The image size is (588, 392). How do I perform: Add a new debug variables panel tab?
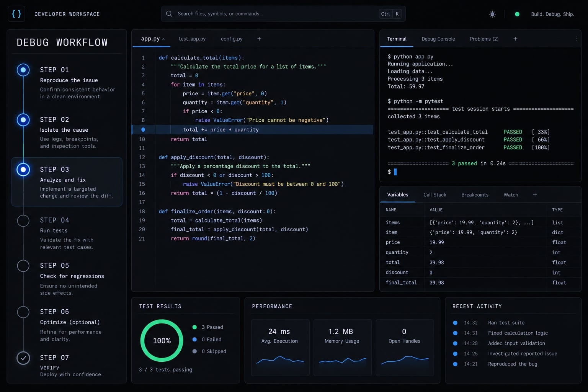(x=535, y=194)
